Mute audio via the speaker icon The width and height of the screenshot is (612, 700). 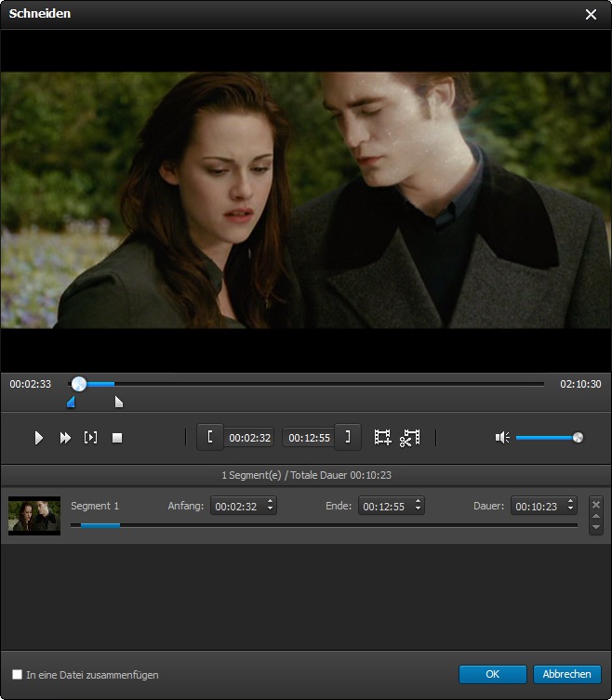point(502,438)
